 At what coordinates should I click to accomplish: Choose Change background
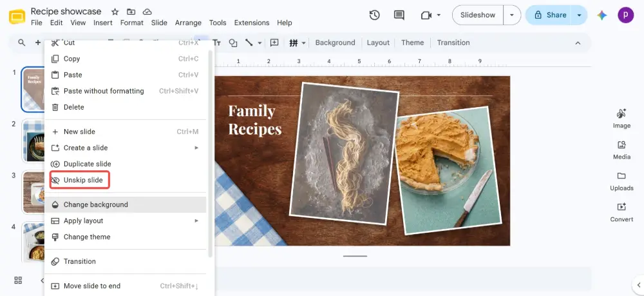coord(126,204)
